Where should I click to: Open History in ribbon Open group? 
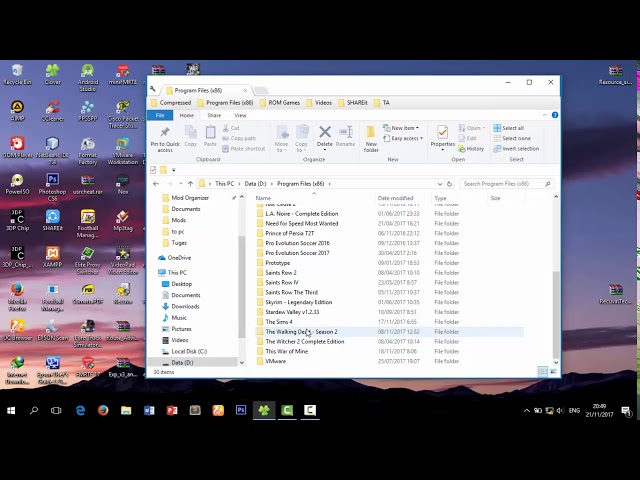click(x=471, y=149)
